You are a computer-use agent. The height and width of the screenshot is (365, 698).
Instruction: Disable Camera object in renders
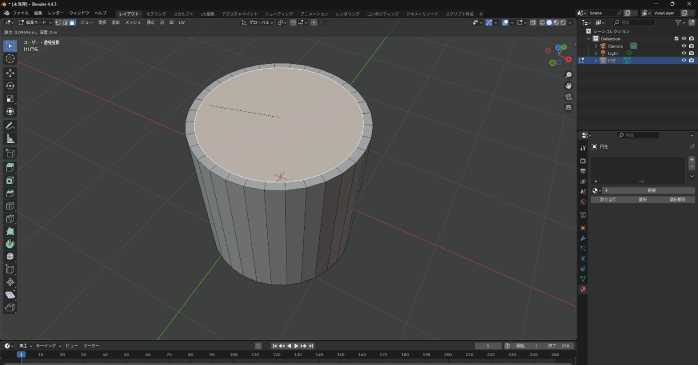pyautogui.click(x=691, y=46)
